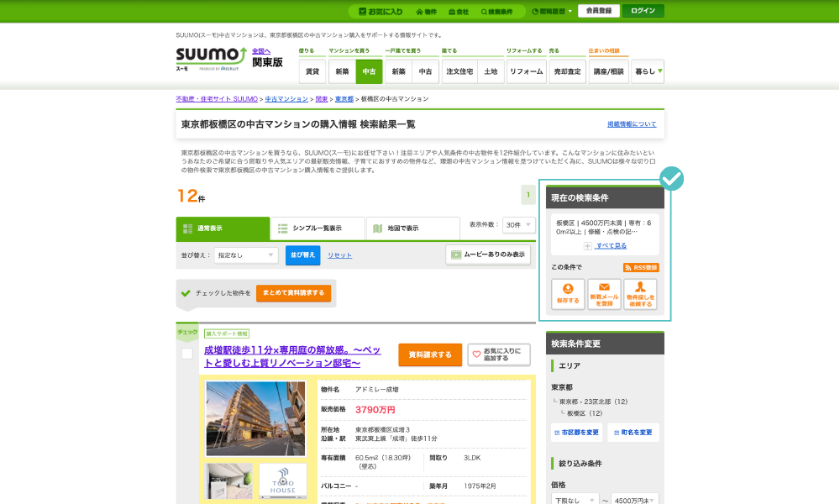Expand the 暮らし dropdown menu
The image size is (840, 504).
click(x=648, y=71)
